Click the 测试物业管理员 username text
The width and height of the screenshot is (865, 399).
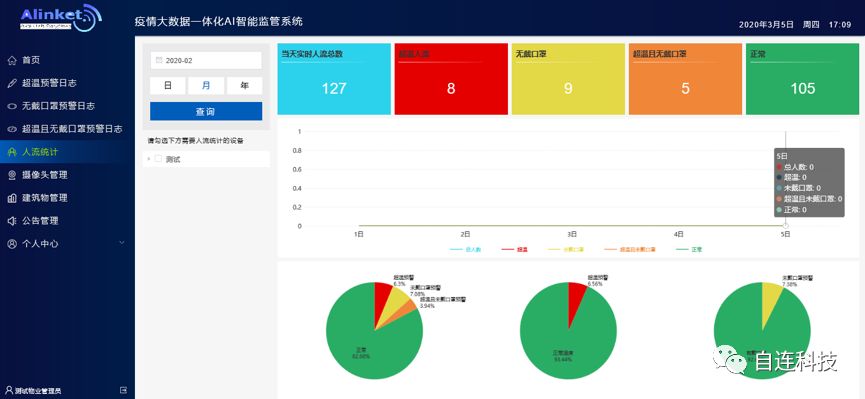click(38, 391)
